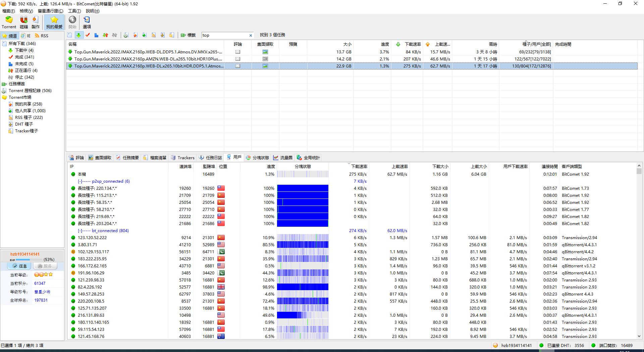Click the greyed Start (開始) button
This screenshot has width=644, height=352.
pos(72,22)
